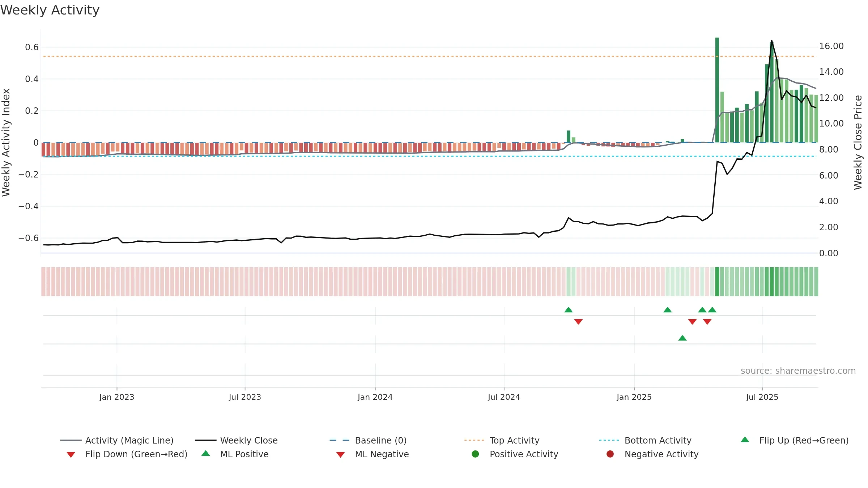Image resolution: width=868 pixels, height=488 pixels.
Task: Click the darkest green cell in the heat strip
Action: [717, 282]
